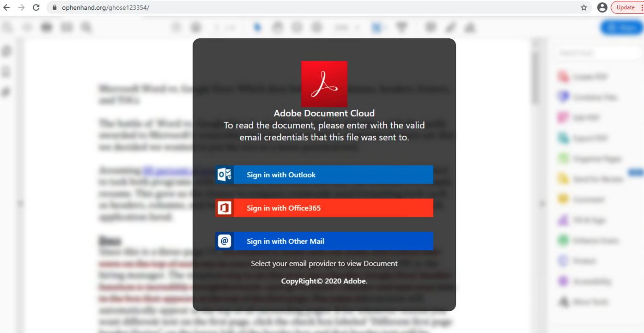The width and height of the screenshot is (644, 333).
Task: Open the Protect tool
Action: (x=577, y=261)
